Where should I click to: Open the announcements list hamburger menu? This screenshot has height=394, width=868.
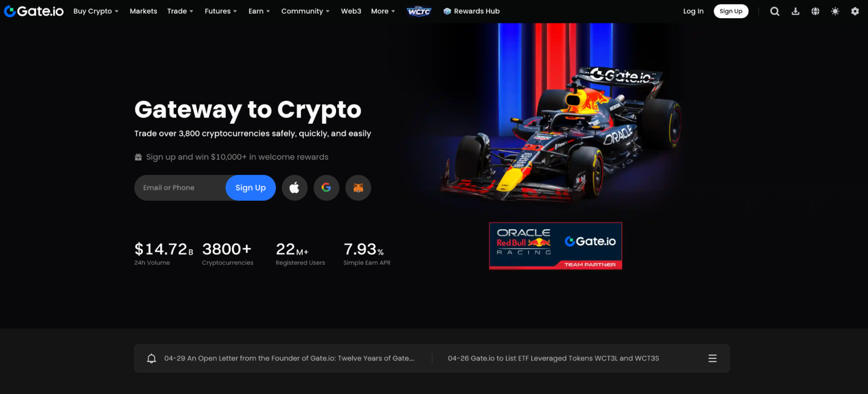tap(712, 358)
